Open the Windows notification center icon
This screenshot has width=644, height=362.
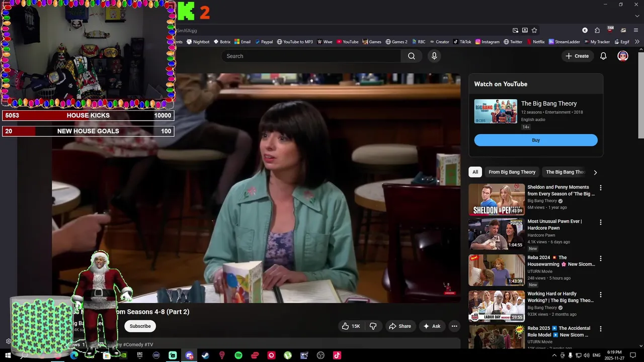point(633,355)
